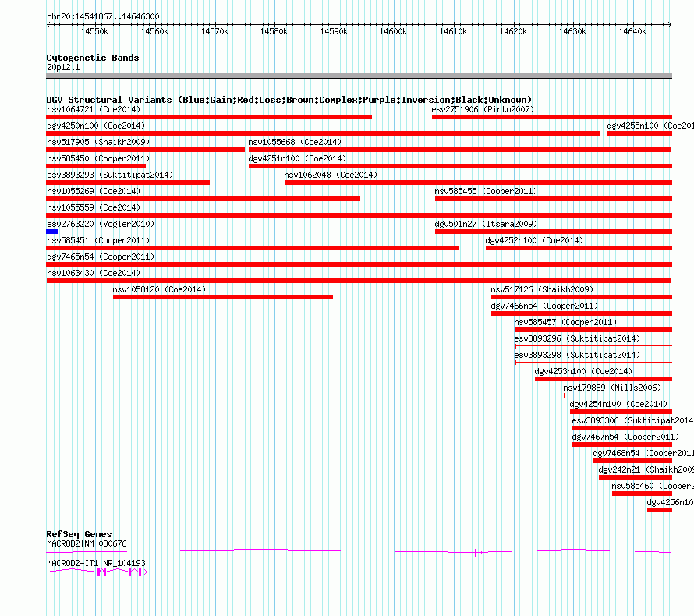Click dgv501n27 (Itsara2009) label
The image size is (694, 616).
point(486,224)
